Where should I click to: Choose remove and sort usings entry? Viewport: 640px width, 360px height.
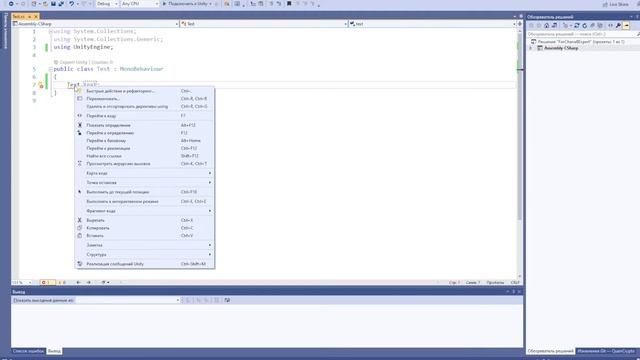click(x=144, y=107)
